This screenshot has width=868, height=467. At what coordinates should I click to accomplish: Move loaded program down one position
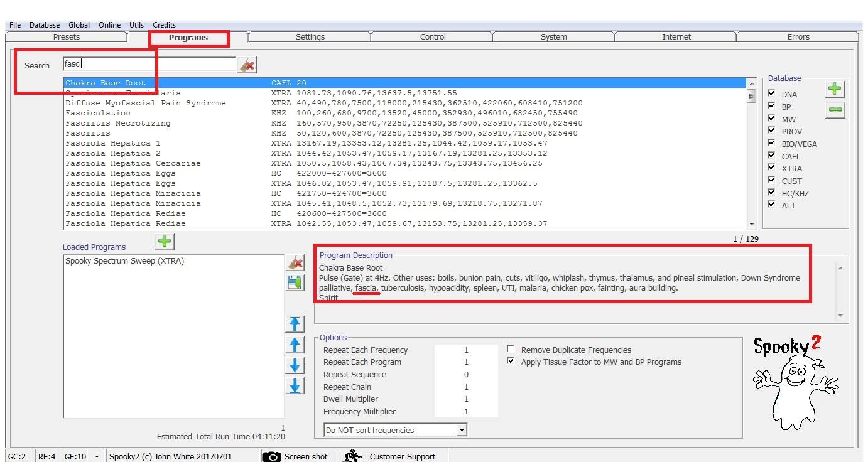click(295, 365)
